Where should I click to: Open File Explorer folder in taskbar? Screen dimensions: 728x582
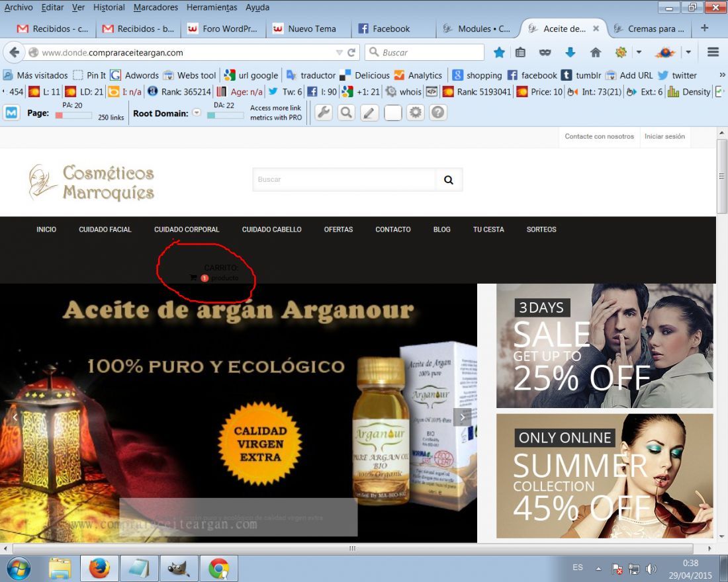click(60, 568)
